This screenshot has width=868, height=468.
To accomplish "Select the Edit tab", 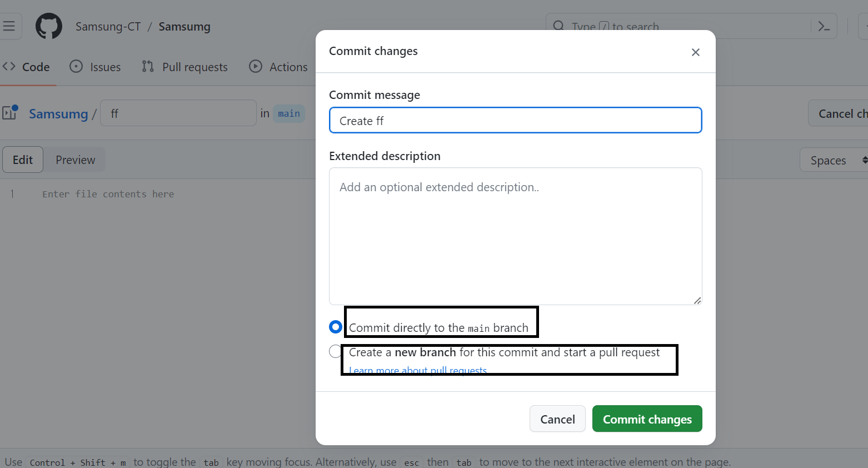I will coord(23,160).
